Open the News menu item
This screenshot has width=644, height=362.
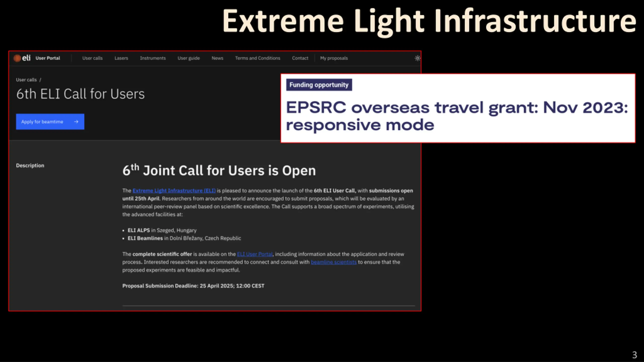tap(217, 58)
